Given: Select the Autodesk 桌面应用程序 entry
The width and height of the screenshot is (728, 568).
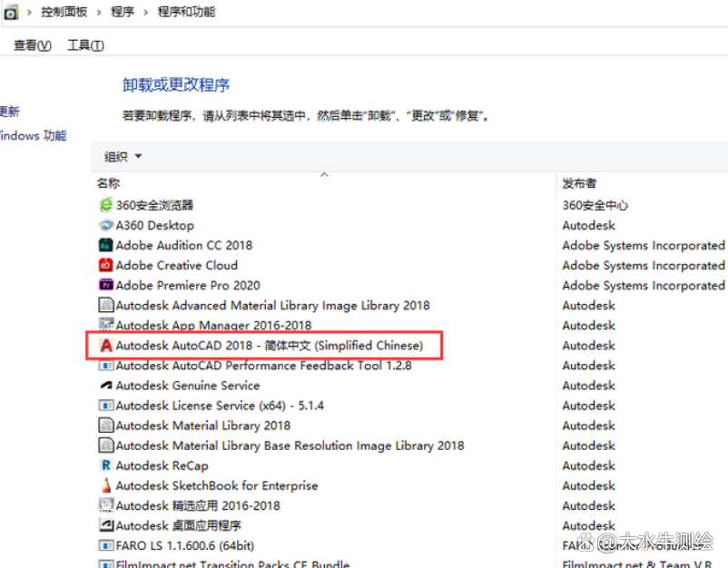Looking at the screenshot, I should [x=178, y=525].
